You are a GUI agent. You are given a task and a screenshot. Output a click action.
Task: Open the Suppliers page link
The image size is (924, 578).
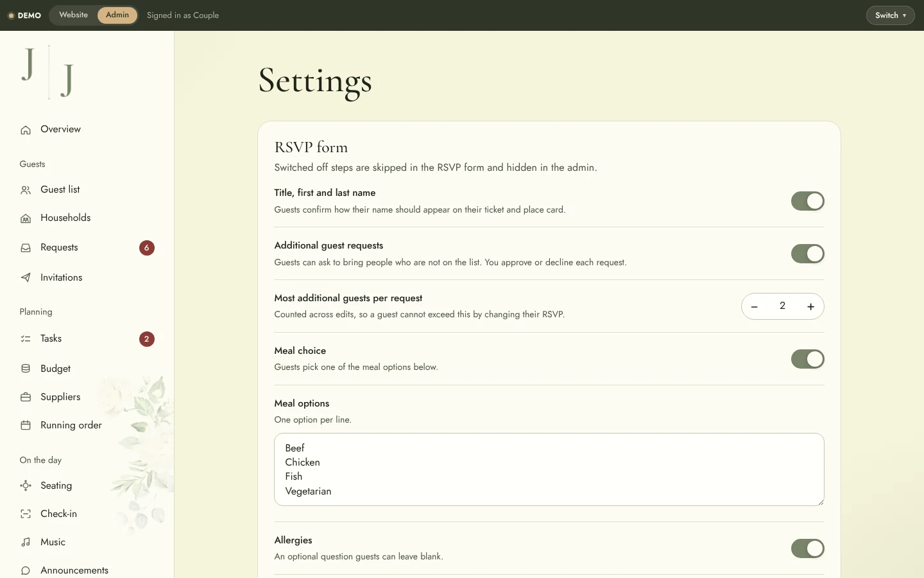[87, 398]
